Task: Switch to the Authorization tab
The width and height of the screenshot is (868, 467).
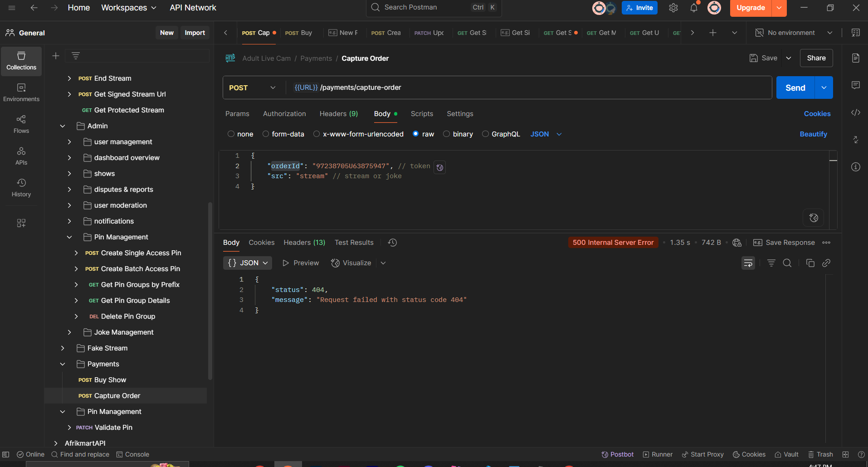Action: point(284,114)
